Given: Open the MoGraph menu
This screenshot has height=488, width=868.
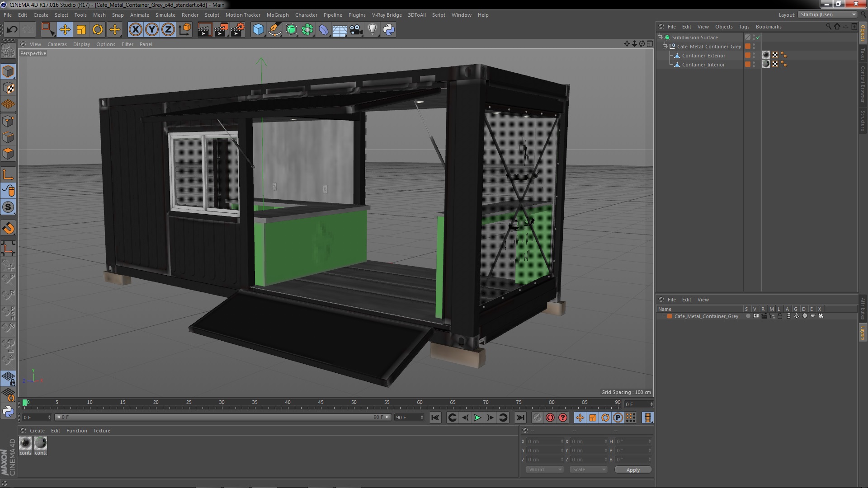Looking at the screenshot, I should coord(278,15).
